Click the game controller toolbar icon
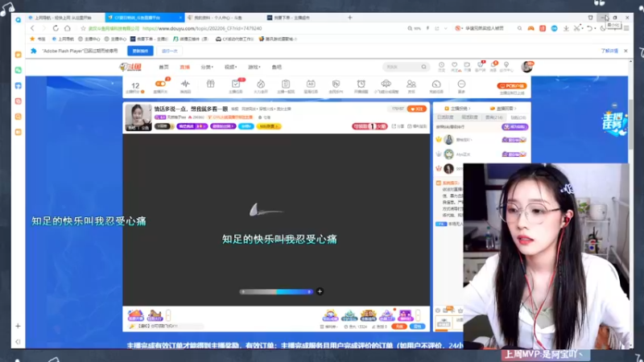This screenshot has width=644, height=362. tap(530, 28)
